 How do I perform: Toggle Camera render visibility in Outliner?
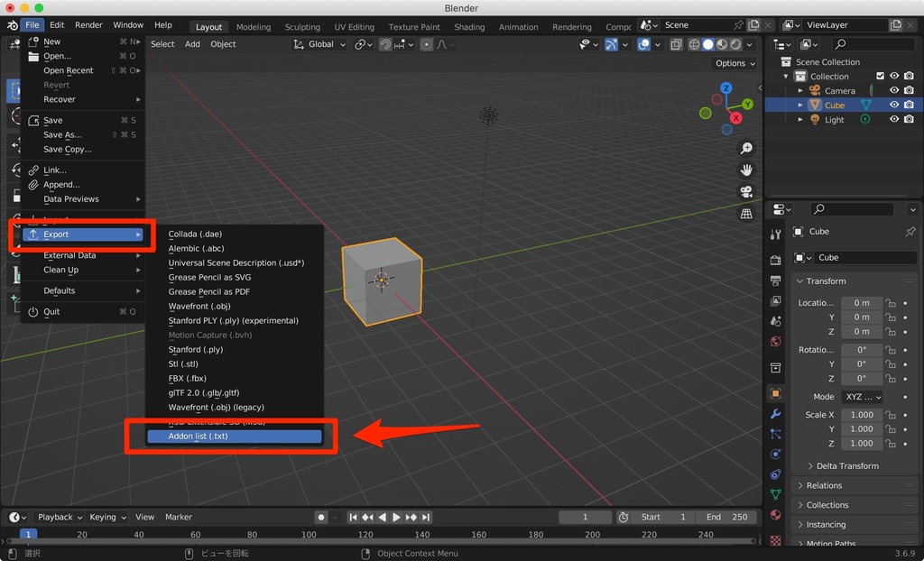tap(909, 90)
